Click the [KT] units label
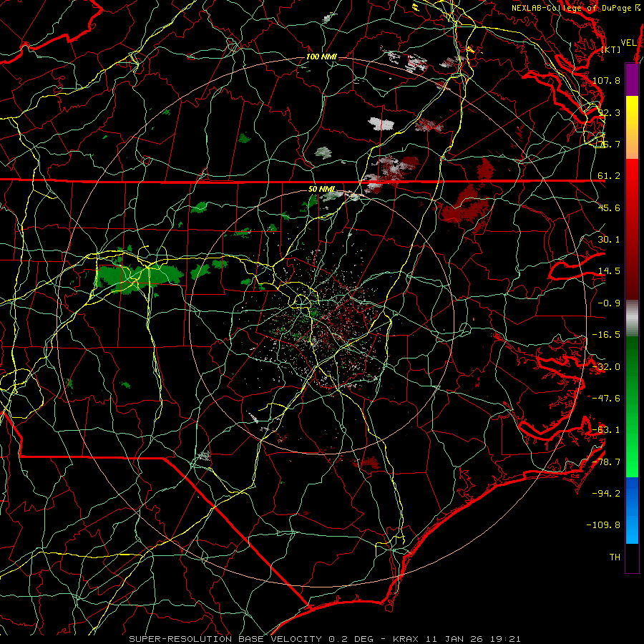 611,49
